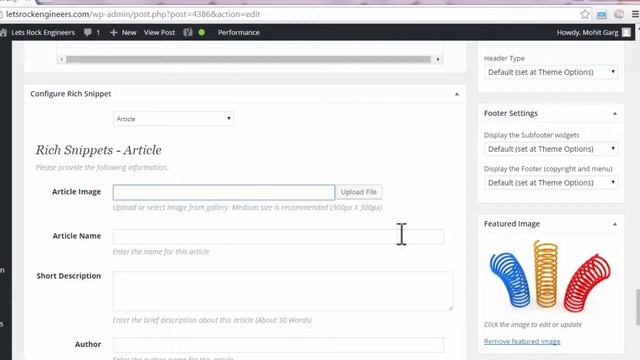640x360 pixels.
Task: Click 'Click the image to edit or update' text
Action: click(533, 324)
